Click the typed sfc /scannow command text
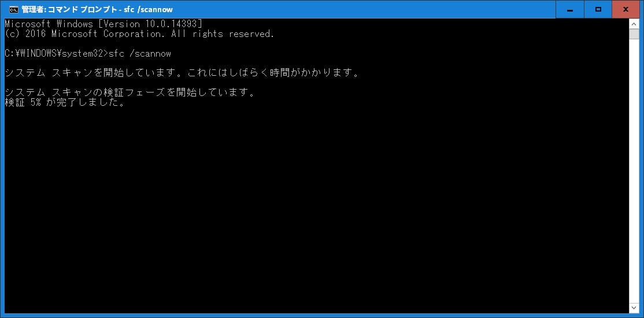644x318 pixels. click(x=140, y=53)
